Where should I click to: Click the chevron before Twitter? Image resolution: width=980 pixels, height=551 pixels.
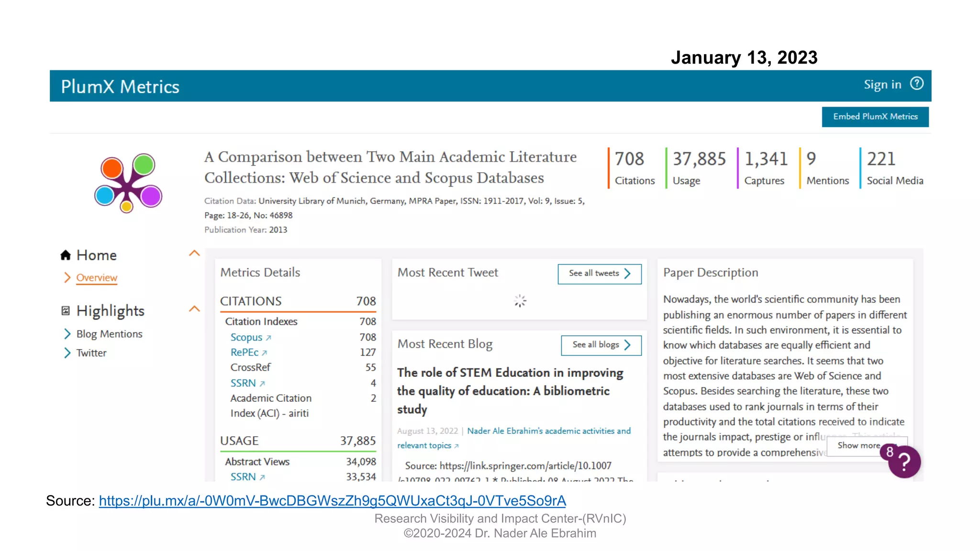67,353
